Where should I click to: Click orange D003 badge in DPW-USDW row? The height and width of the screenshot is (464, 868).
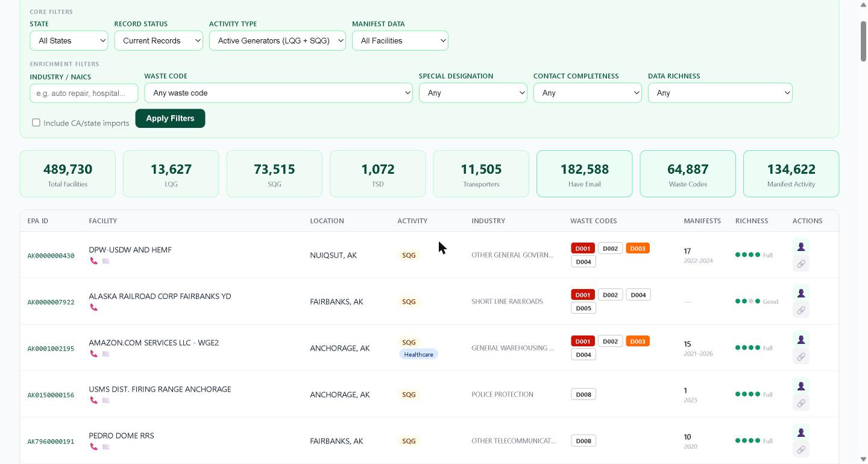(638, 249)
